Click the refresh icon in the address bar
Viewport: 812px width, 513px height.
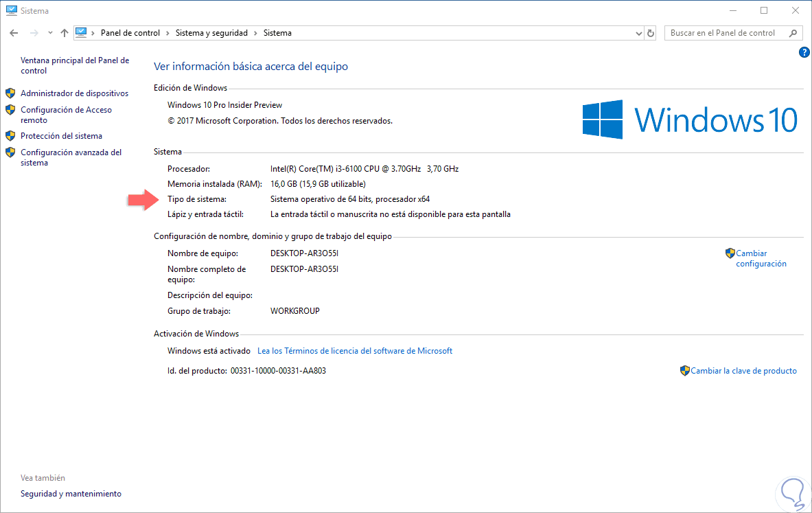[x=650, y=32]
